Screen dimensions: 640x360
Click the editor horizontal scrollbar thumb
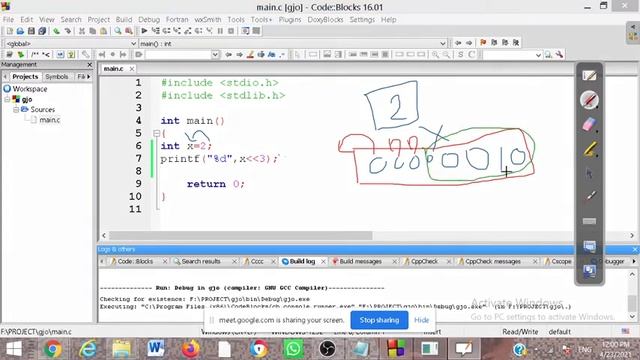241,236
